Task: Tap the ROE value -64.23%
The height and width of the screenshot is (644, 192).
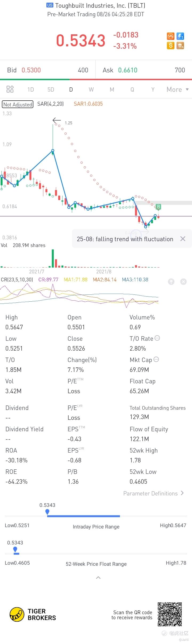Action: (x=17, y=482)
